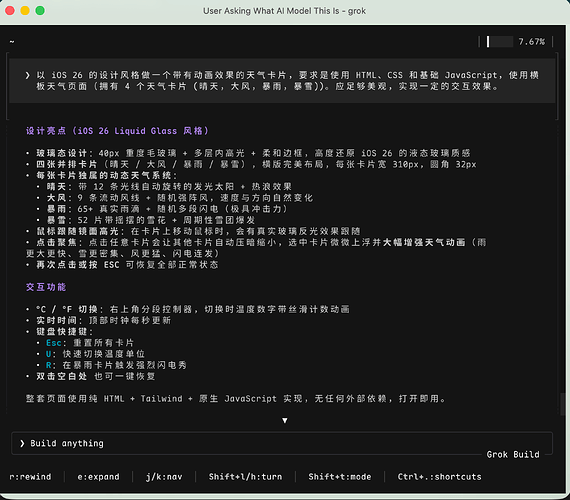Click the r:rewind shortcut hint
Viewport: 570px width, 500px height.
point(31,477)
